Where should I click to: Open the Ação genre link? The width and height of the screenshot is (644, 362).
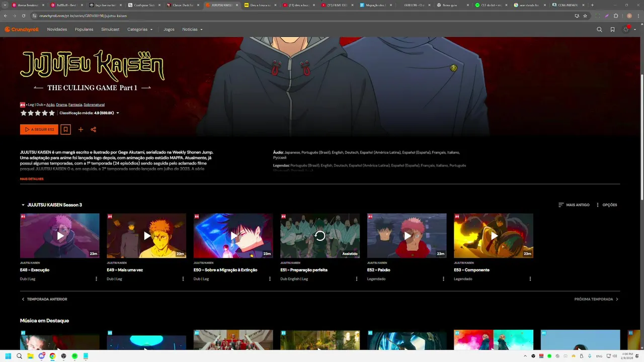[x=50, y=105]
